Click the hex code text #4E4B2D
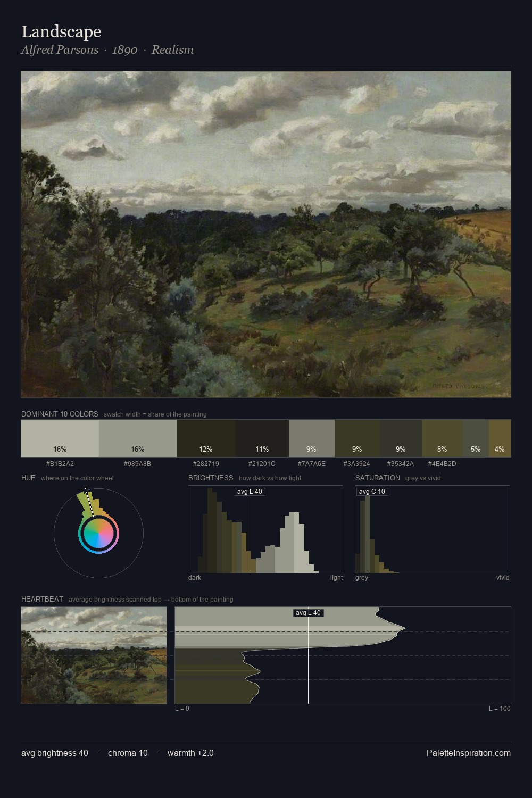 click(442, 463)
